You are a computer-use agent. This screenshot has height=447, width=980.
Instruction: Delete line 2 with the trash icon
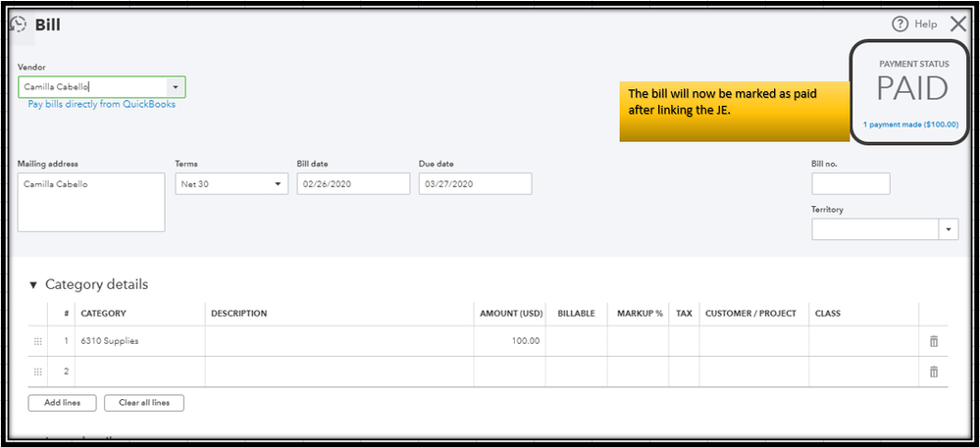click(x=933, y=372)
